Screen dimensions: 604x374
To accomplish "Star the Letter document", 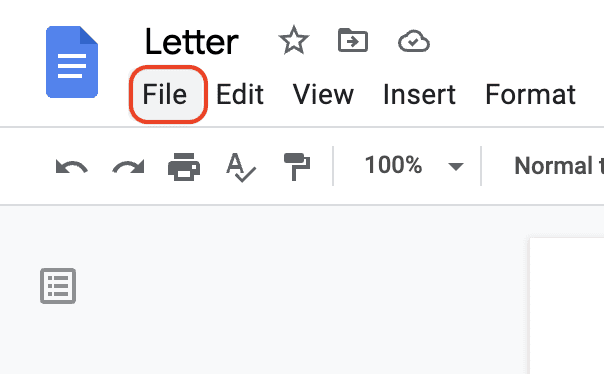I will tap(294, 40).
